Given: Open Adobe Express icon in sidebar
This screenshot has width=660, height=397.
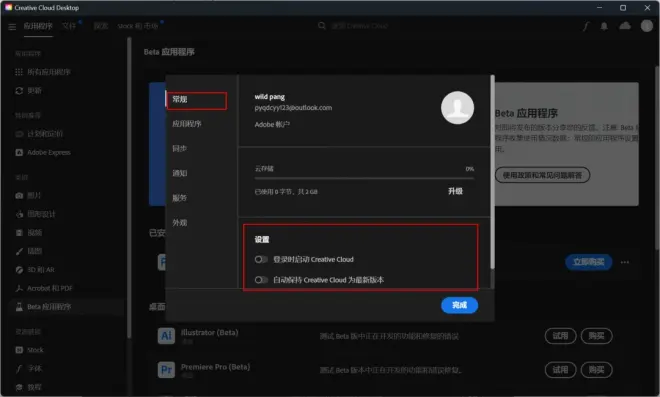Looking at the screenshot, I should (19, 152).
